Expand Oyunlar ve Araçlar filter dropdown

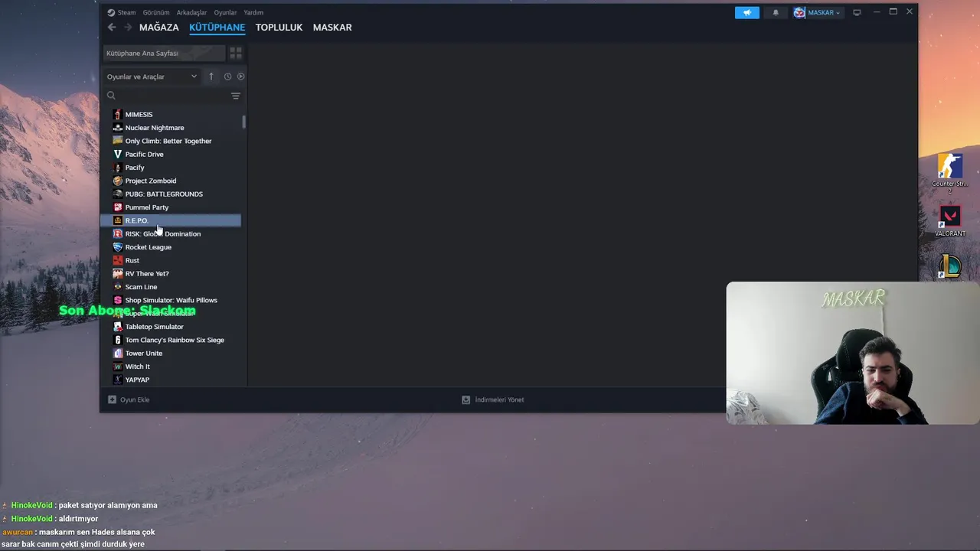tap(152, 77)
